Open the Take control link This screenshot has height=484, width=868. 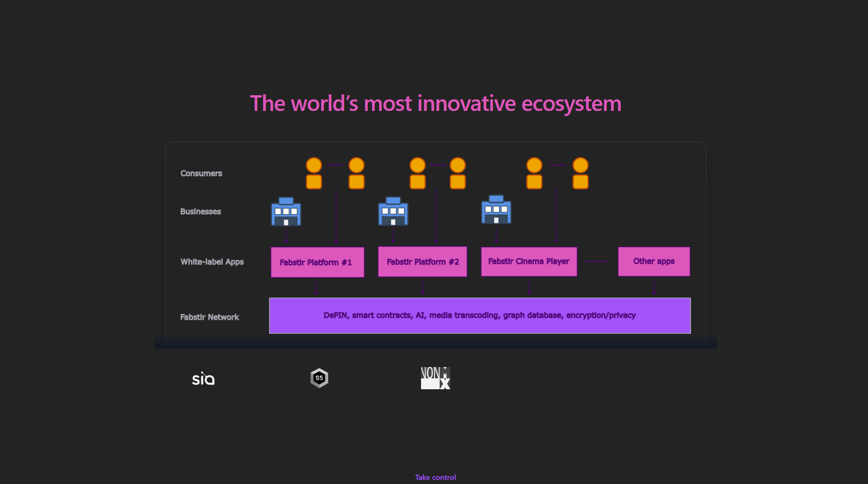click(435, 477)
